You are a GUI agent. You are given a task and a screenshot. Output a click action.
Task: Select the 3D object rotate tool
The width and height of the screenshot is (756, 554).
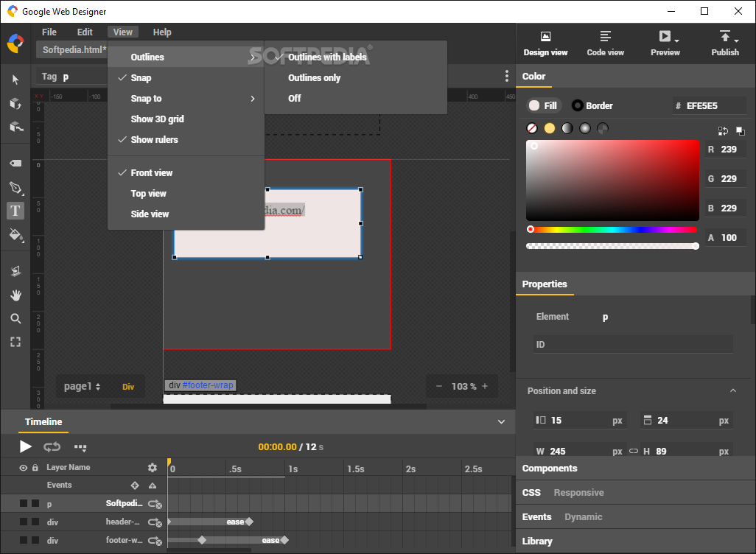click(15, 103)
